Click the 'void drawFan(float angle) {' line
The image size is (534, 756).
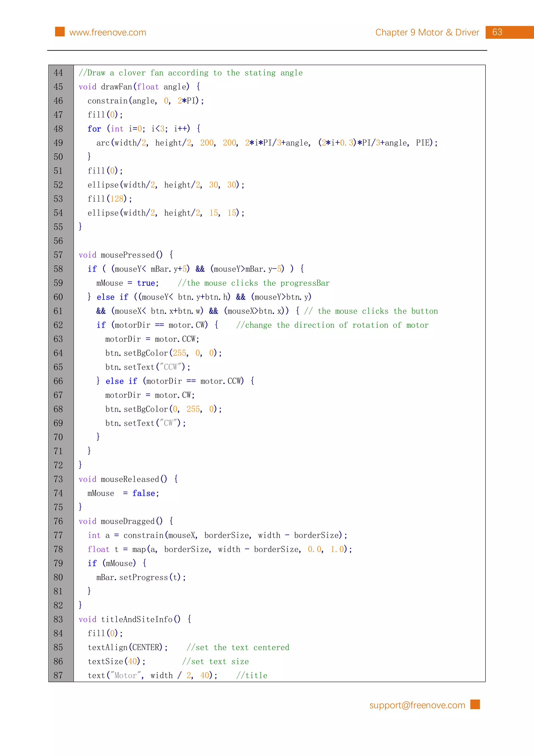[x=139, y=87]
